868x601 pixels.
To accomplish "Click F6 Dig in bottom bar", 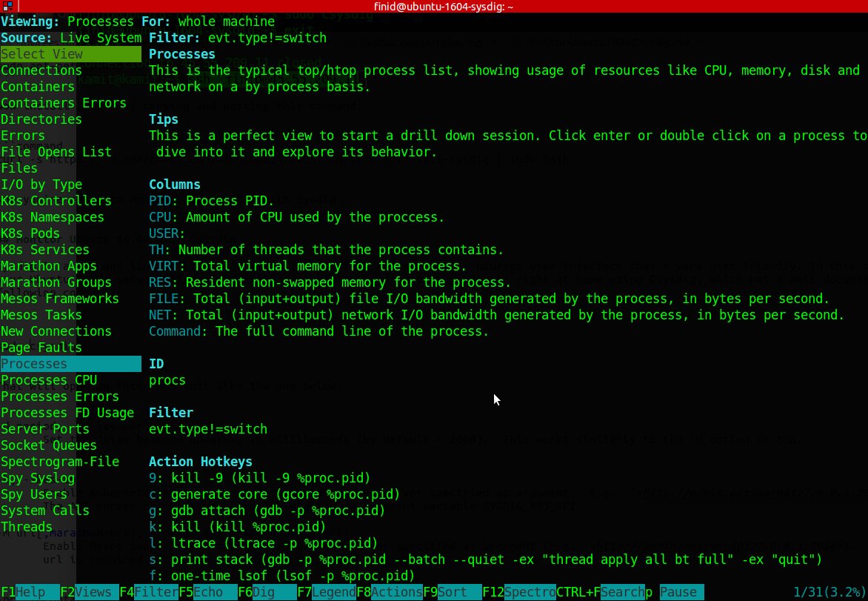I will (267, 592).
